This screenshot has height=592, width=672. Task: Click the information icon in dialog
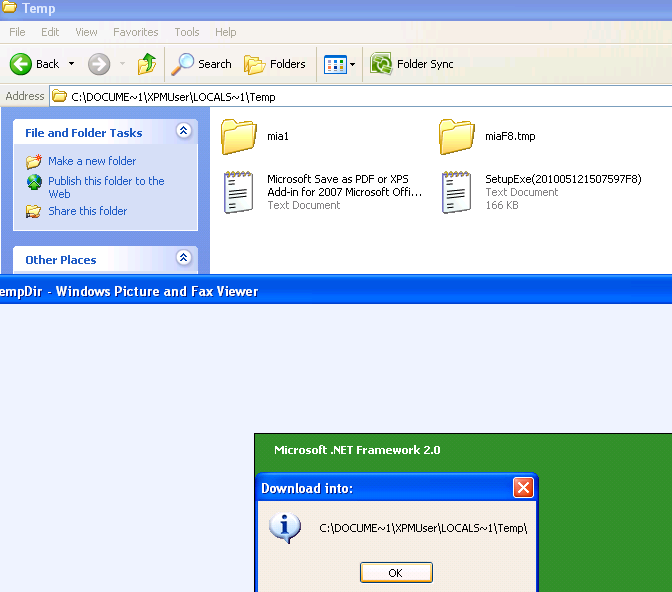click(285, 528)
